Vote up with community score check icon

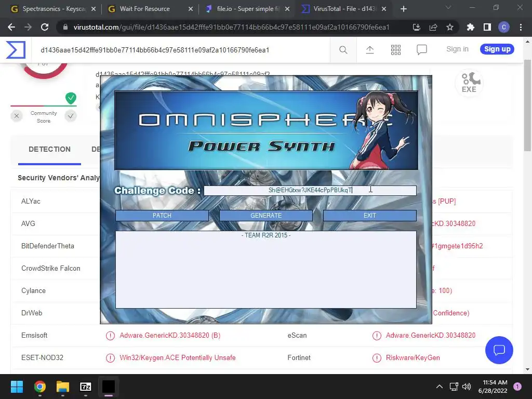tap(71, 116)
